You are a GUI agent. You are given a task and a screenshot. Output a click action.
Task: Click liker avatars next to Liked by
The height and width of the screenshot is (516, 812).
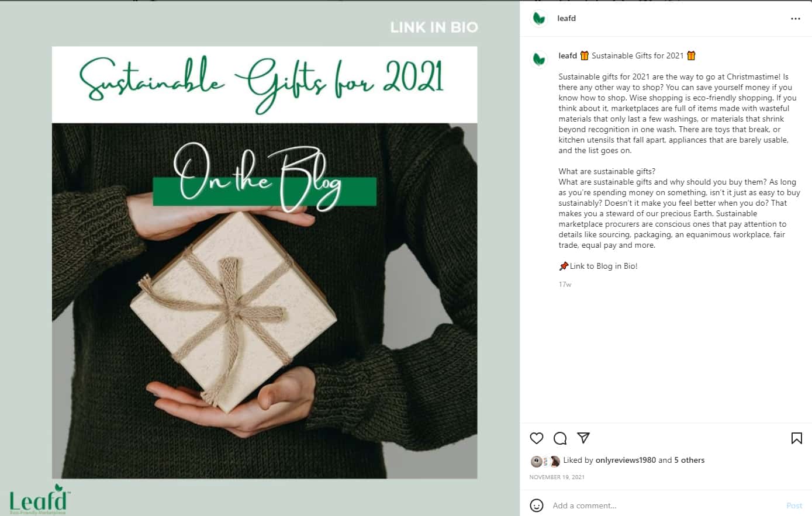[545, 461]
